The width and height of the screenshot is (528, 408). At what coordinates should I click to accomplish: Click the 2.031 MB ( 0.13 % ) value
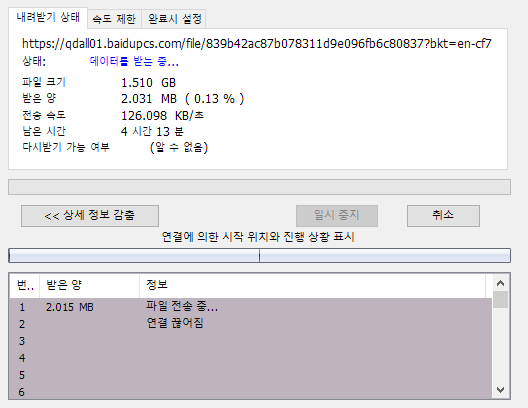click(182, 99)
